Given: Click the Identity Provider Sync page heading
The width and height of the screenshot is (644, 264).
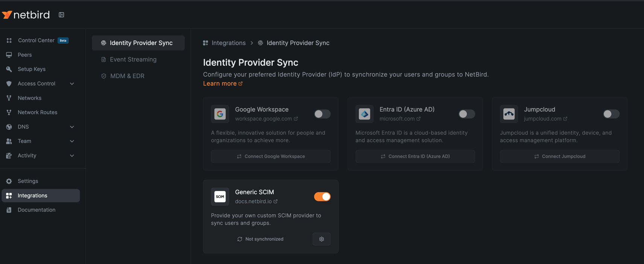Looking at the screenshot, I should click(x=251, y=62).
